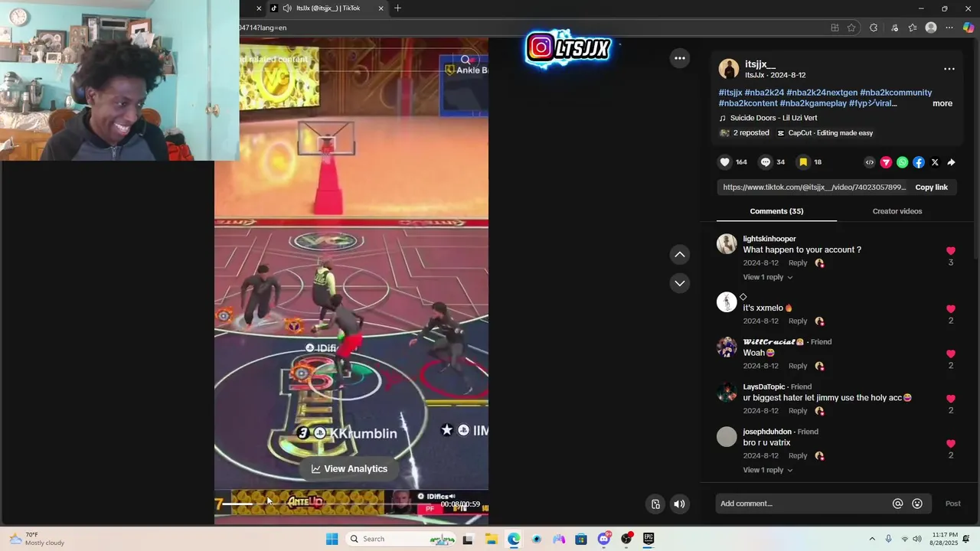Go to the previous video with up arrow
This screenshot has width=980, height=551.
pos(679,254)
